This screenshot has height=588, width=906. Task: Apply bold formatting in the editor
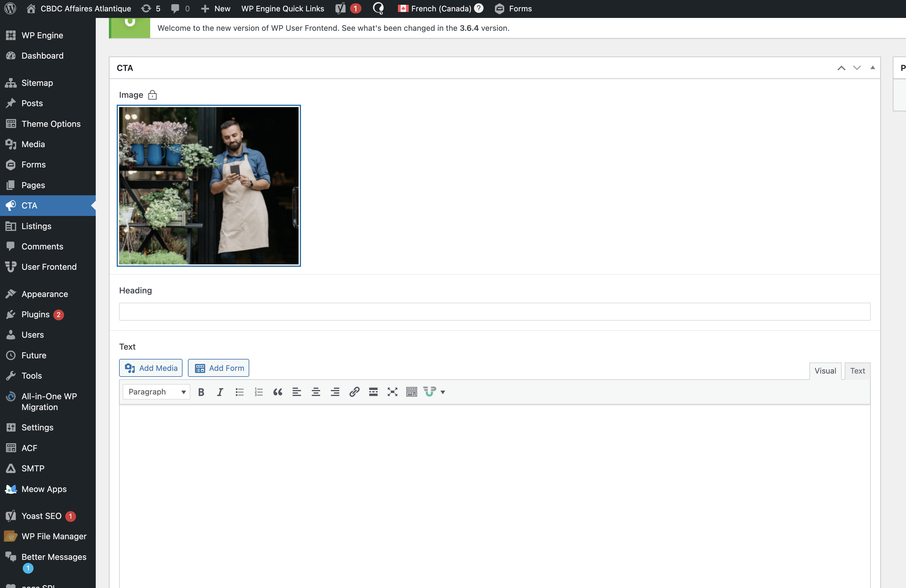[x=201, y=392]
